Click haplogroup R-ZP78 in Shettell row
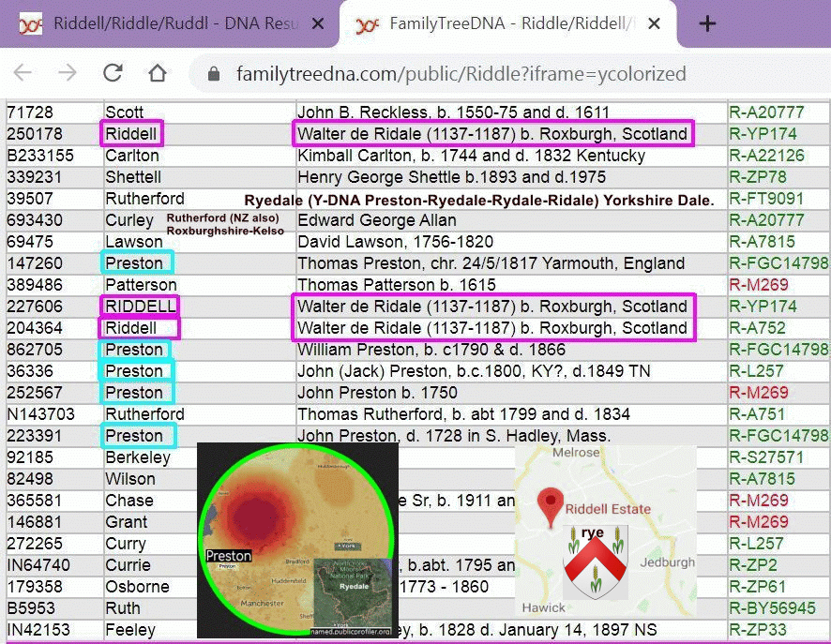The width and height of the screenshot is (831, 644). [758, 177]
